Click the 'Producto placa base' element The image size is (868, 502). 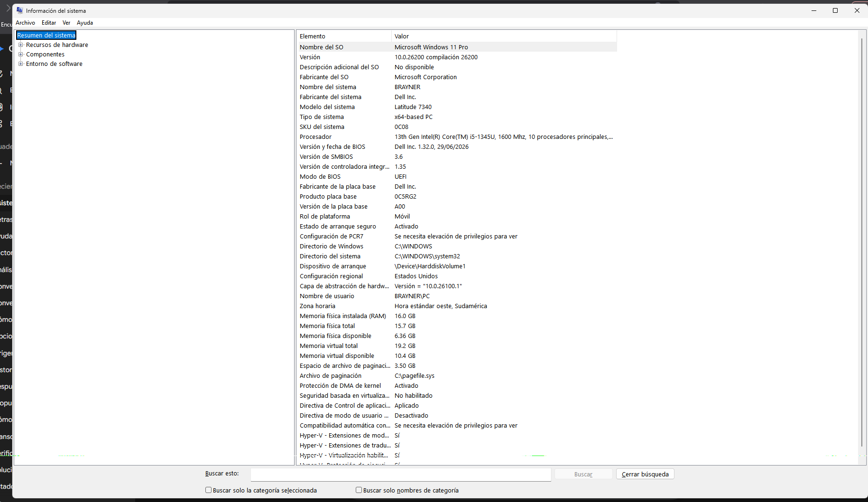[328, 196]
